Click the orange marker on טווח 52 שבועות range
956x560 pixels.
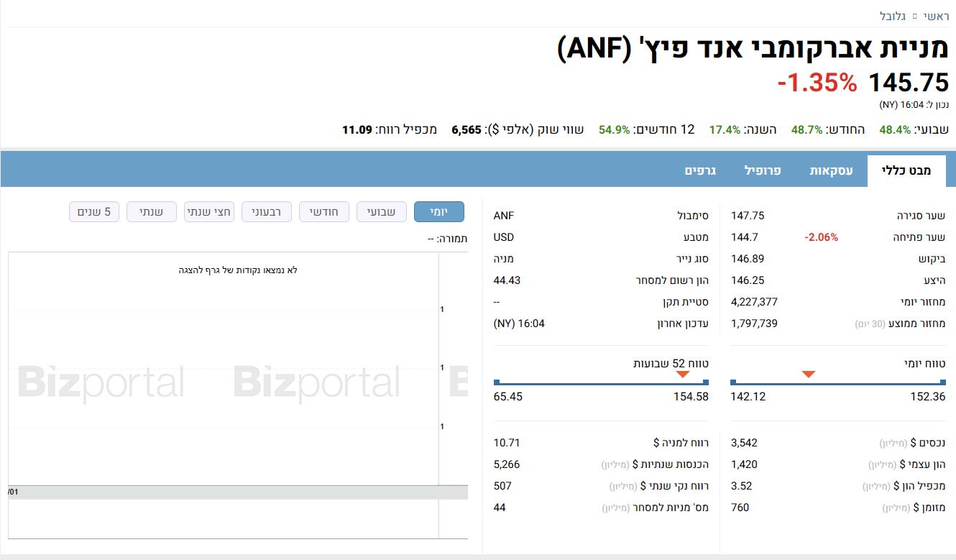pos(683,374)
